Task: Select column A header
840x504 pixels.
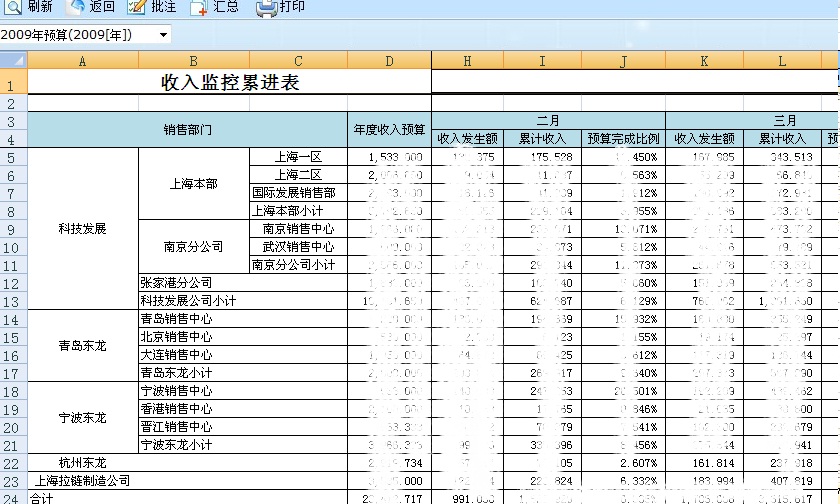Action: 82,61
